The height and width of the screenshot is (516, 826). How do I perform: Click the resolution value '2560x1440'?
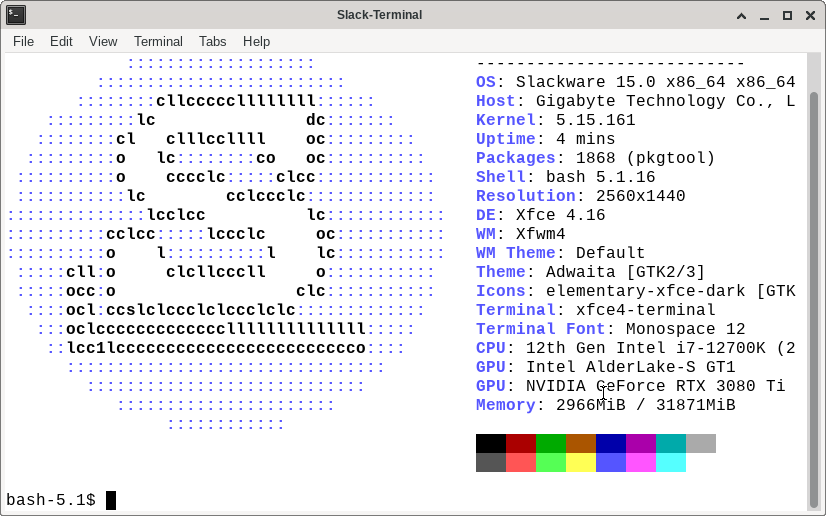point(640,196)
